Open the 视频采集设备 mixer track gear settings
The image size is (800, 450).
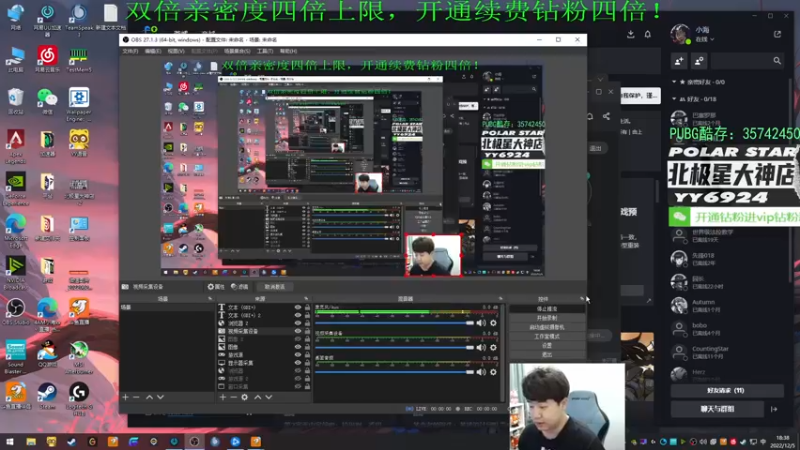click(493, 347)
